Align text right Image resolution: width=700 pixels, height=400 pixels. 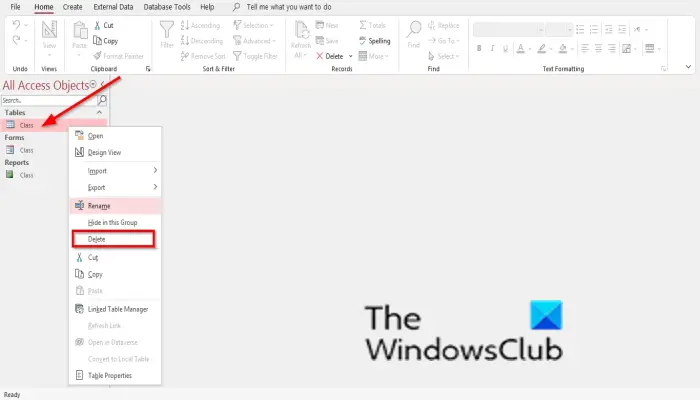coord(612,48)
